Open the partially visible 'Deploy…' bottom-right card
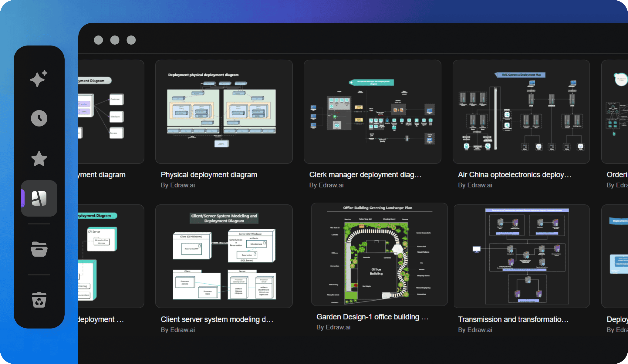Viewport: 628px width, 364px height. (x=615, y=256)
